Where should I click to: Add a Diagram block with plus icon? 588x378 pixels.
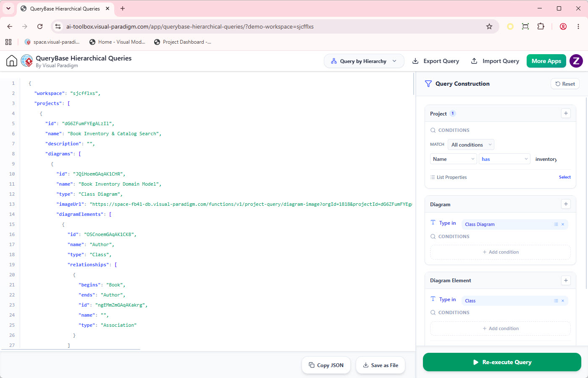point(566,204)
